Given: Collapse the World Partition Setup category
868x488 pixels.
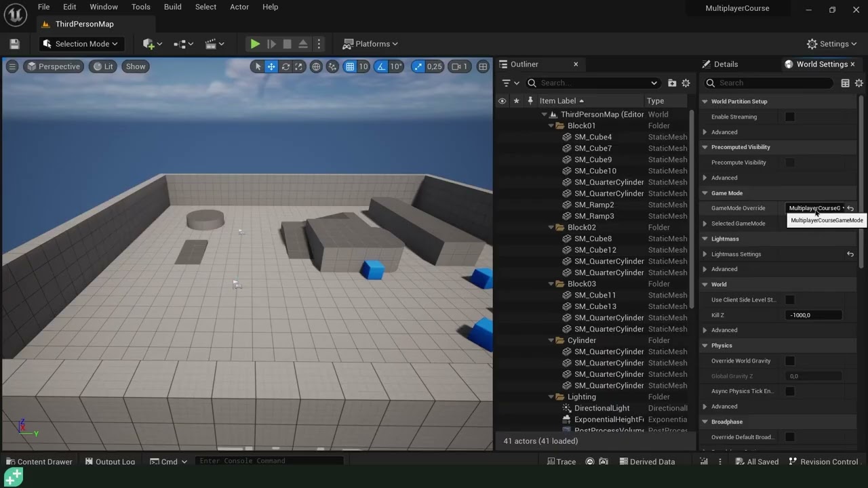Looking at the screenshot, I should (705, 102).
